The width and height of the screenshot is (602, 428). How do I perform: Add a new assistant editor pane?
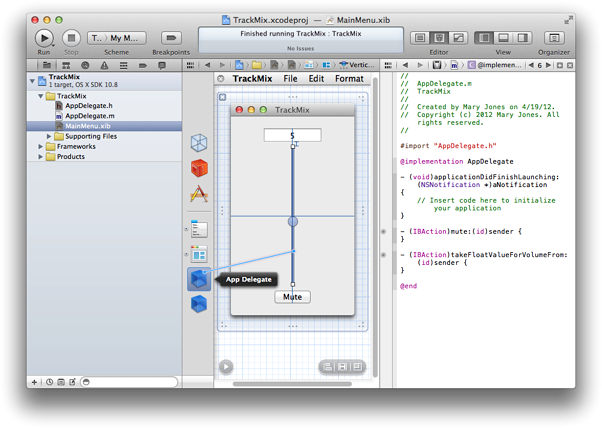[560, 65]
